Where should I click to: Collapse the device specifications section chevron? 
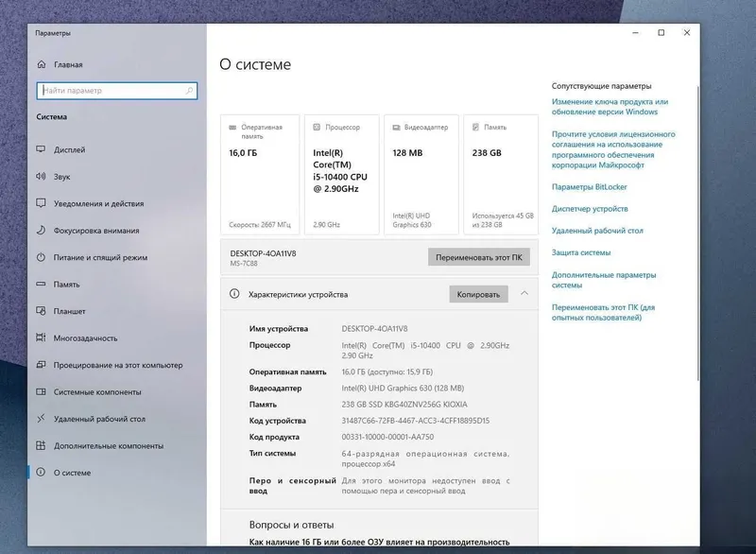524,293
